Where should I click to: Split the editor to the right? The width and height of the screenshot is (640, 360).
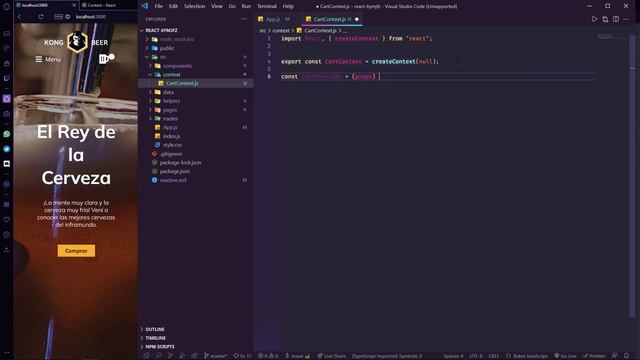pyautogui.click(x=616, y=19)
